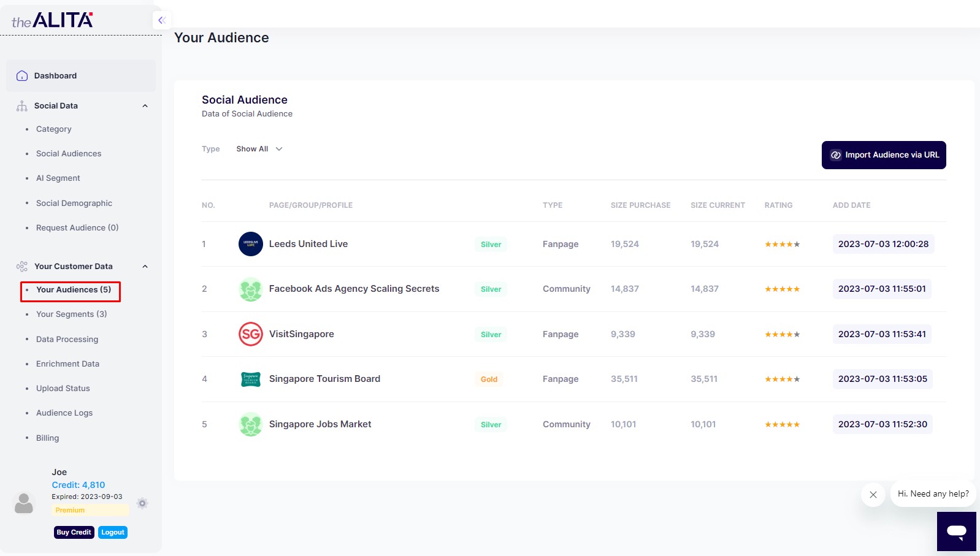Open the chat widget button
The height and width of the screenshot is (556, 980).
956,531
